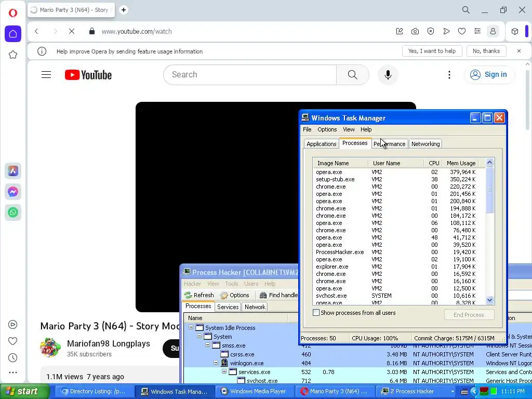
Task: Toggle Show processes from all users checkbox
Action: click(x=316, y=312)
